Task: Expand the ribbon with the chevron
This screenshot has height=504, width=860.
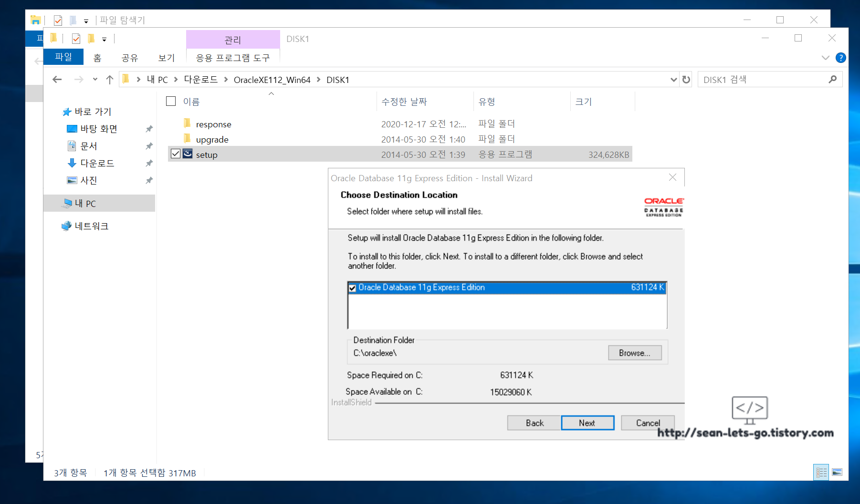Action: (x=826, y=58)
